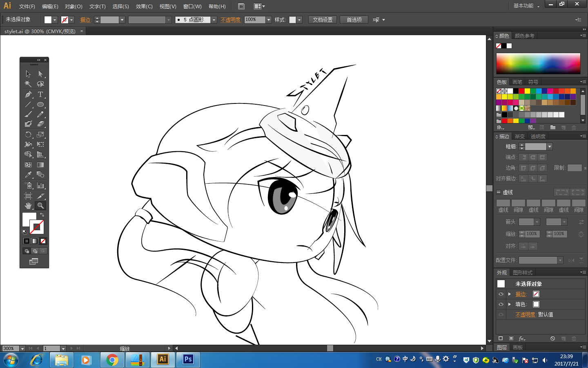Choose the Ellipse tool
This screenshot has width=588, height=368.
[40, 104]
